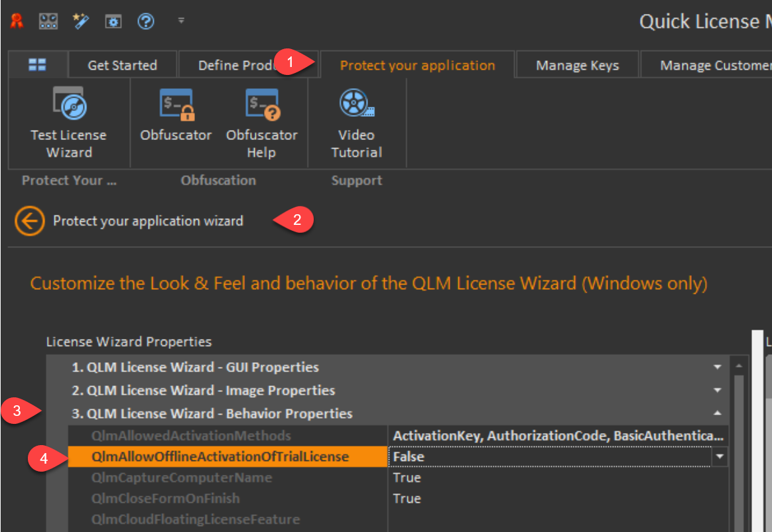Expand Image Properties section

717,390
